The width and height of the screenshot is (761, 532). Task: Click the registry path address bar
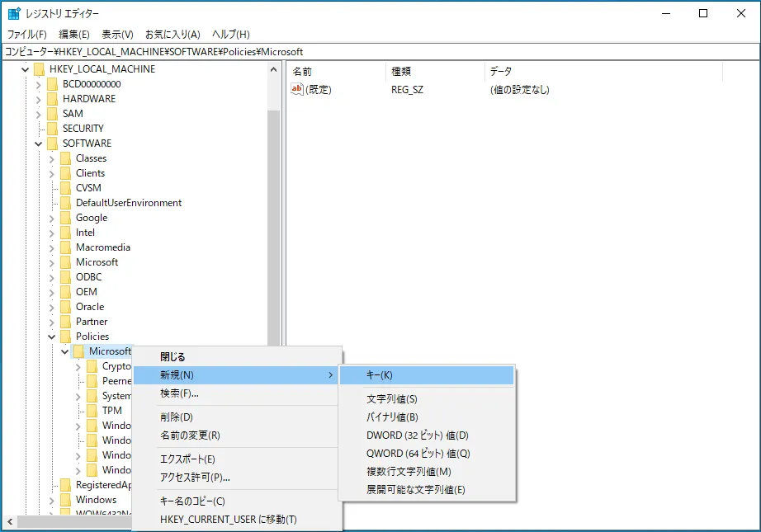click(x=380, y=52)
